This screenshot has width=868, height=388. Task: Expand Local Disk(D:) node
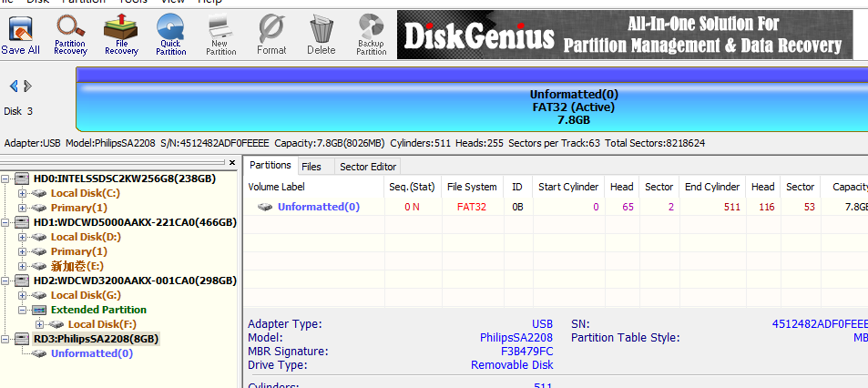22,237
